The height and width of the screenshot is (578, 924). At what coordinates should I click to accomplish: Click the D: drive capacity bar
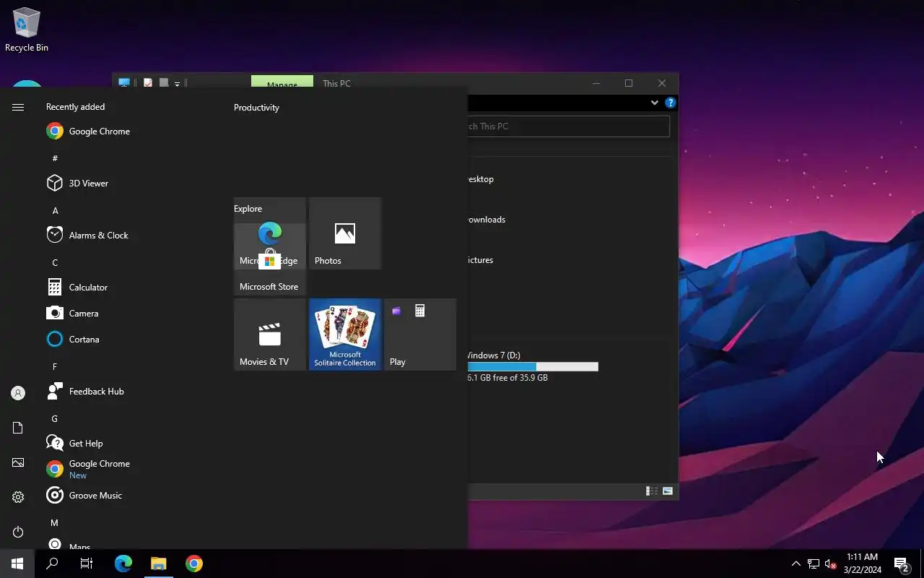click(x=533, y=367)
